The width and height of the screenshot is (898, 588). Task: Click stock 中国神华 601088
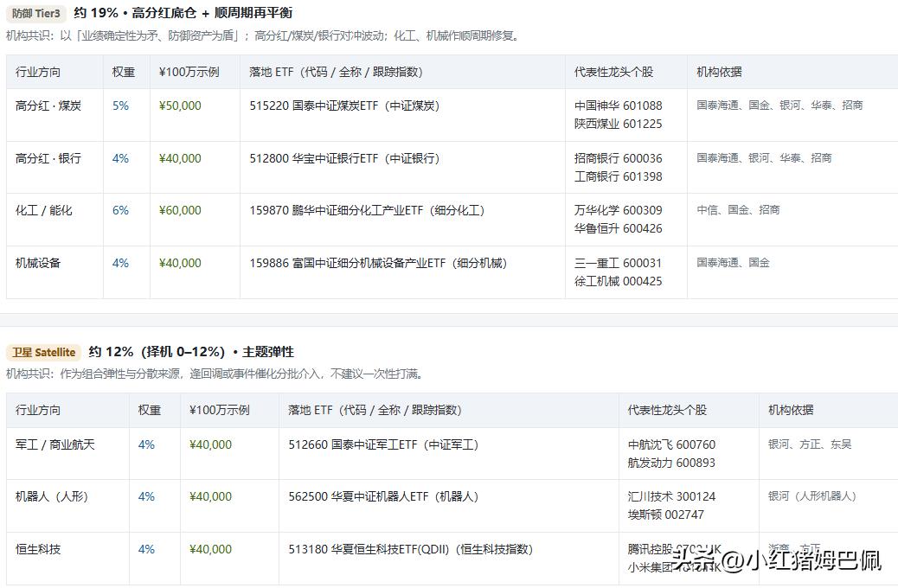[x=618, y=105]
